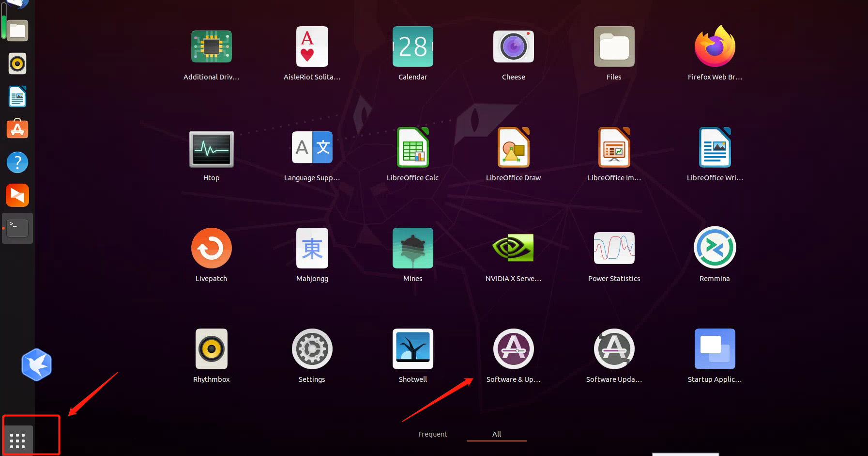Launch LibreOffice Calc
The image size is (868, 456).
point(413,147)
